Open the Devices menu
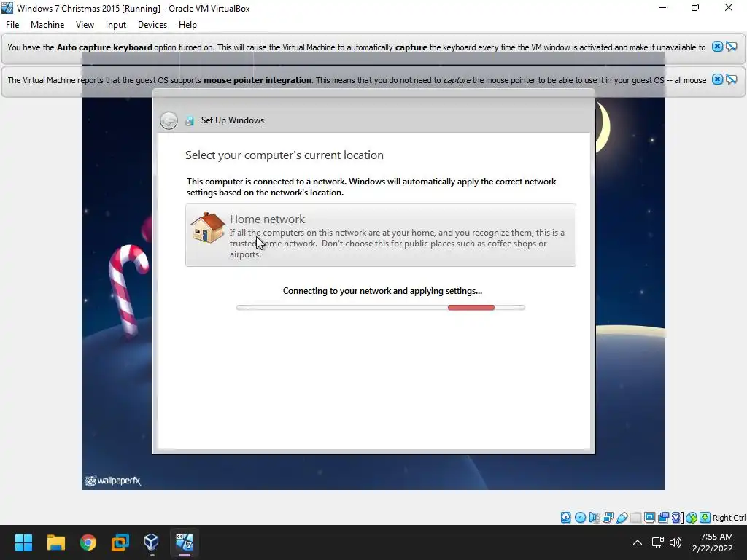The height and width of the screenshot is (560, 747). (152, 25)
